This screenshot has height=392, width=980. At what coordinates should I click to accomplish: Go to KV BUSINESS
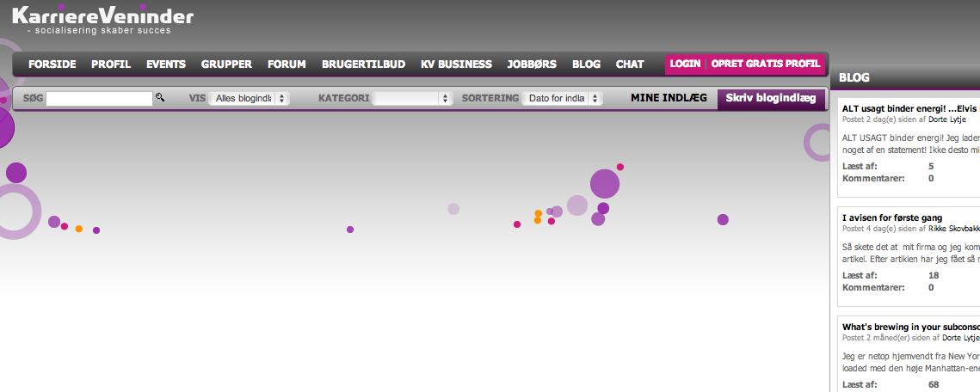pos(456,64)
